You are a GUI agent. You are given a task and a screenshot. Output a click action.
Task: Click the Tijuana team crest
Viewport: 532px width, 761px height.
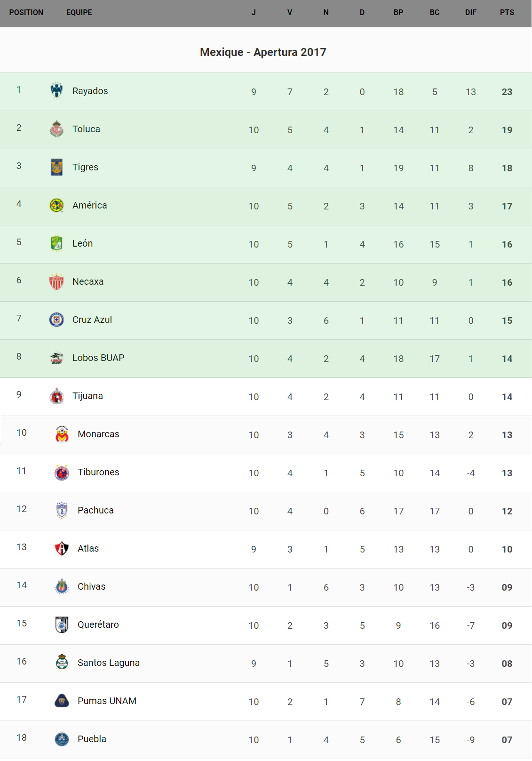coord(56,396)
